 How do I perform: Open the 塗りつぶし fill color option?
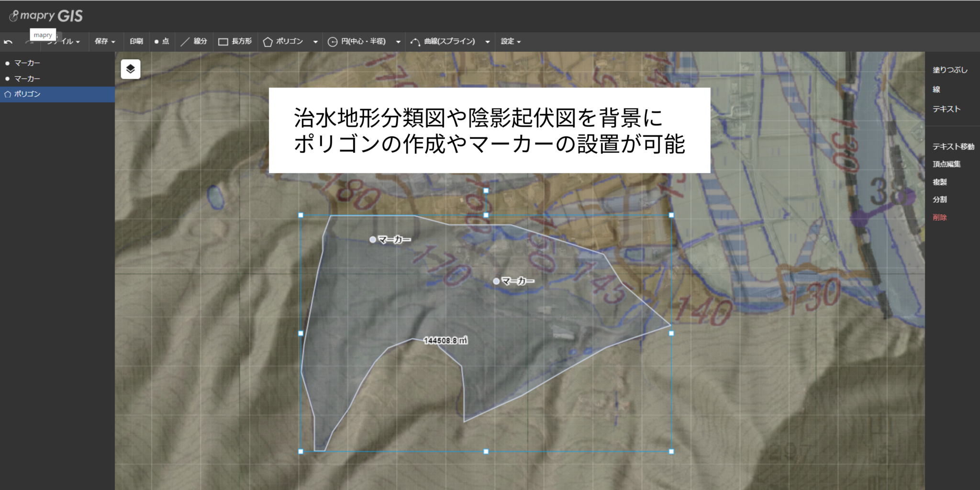coord(949,69)
